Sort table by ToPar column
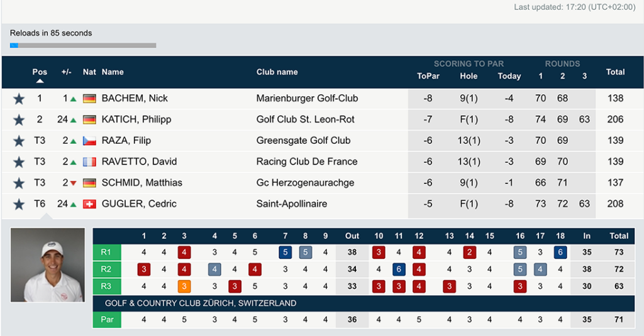The width and height of the screenshot is (644, 336). [428, 76]
